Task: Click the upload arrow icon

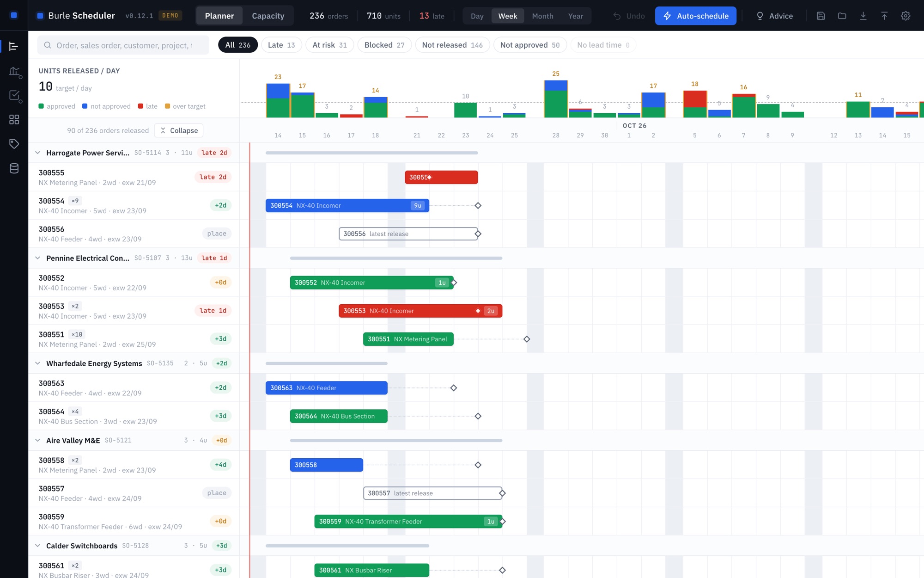Action: pyautogui.click(x=884, y=16)
